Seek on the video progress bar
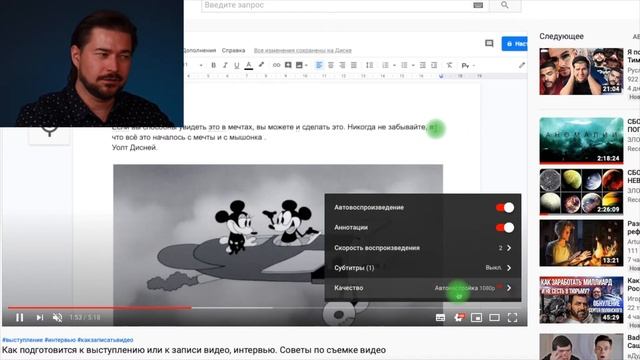Image resolution: width=640 pixels, height=360 pixels. pos(263,307)
